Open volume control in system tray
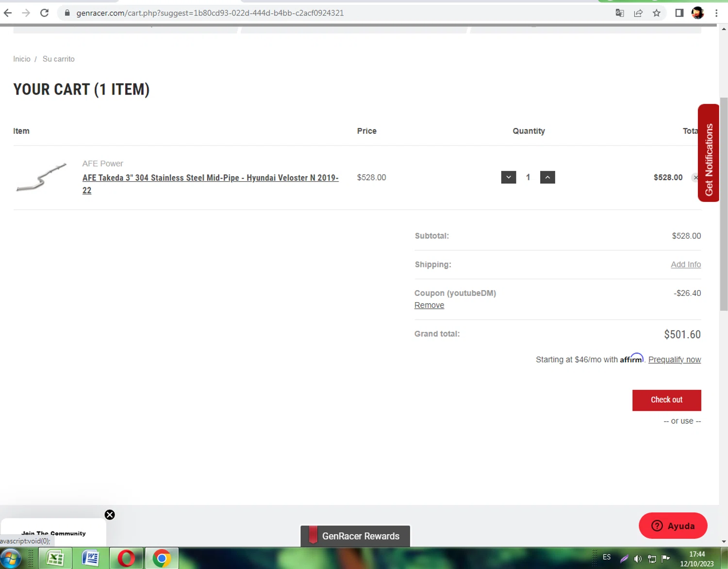The height and width of the screenshot is (569, 728). (638, 559)
